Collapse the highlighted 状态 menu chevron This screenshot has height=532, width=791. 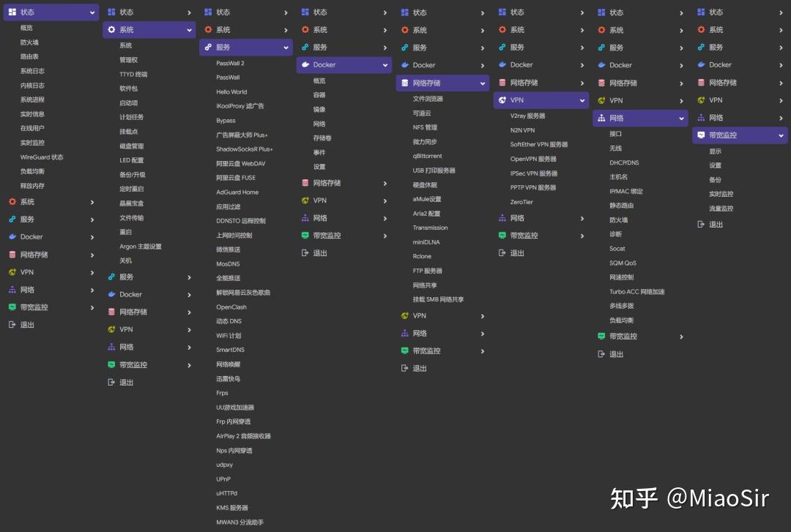(x=92, y=12)
